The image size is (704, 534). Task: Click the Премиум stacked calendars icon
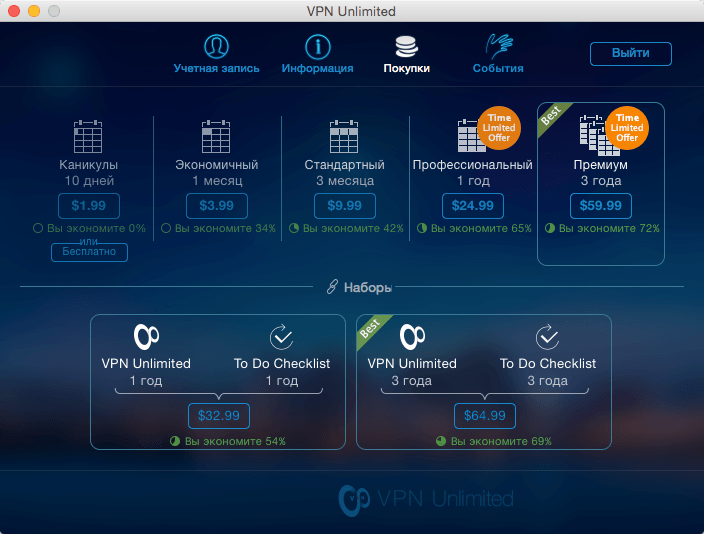pyautogui.click(x=596, y=135)
